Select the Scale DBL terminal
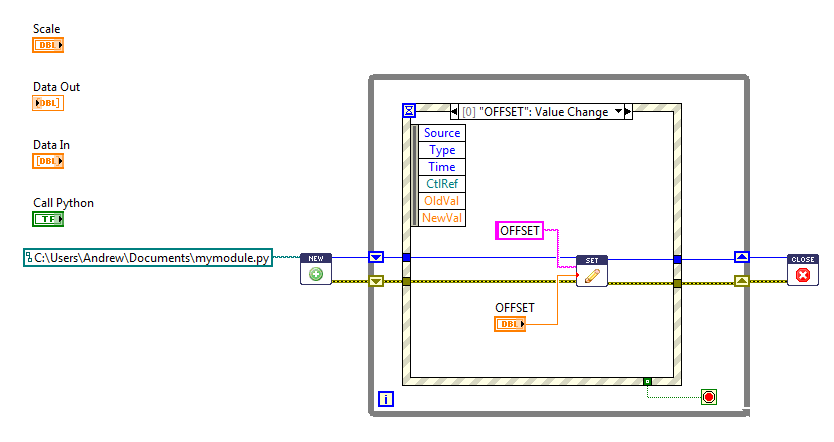This screenshot has width=834, height=442. coord(48,45)
